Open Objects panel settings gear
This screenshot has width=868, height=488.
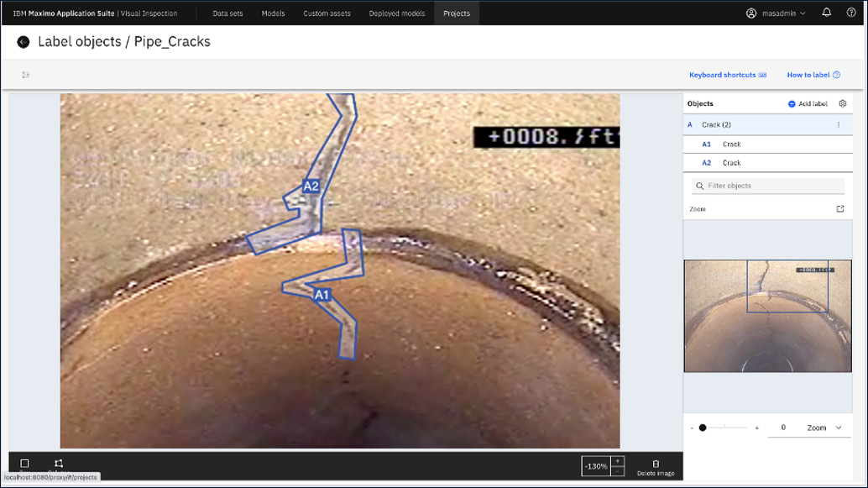tap(843, 103)
